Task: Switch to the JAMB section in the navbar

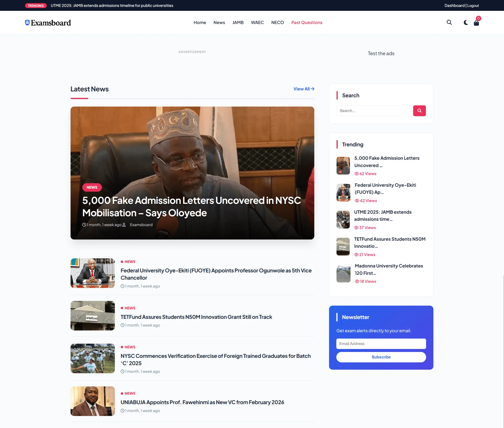Action: tap(238, 22)
